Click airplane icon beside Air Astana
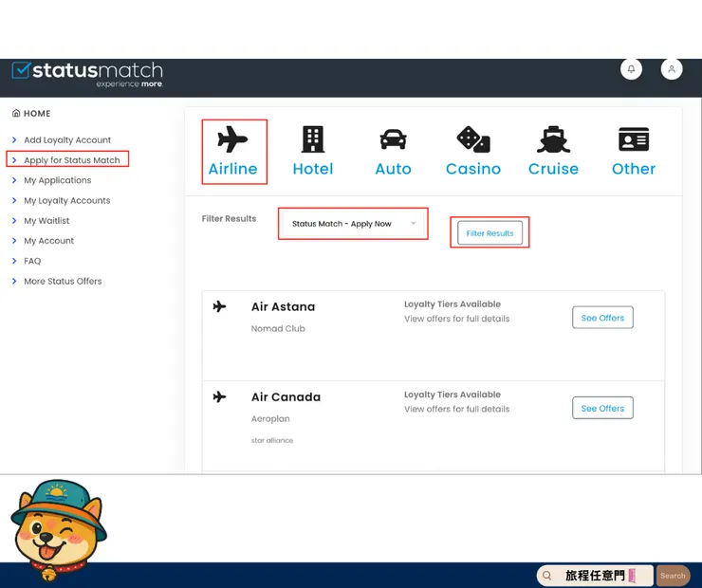702x588 pixels. (219, 306)
